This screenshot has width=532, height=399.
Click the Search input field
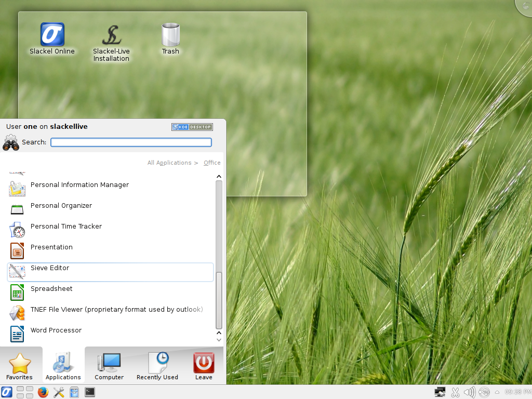pos(131,142)
